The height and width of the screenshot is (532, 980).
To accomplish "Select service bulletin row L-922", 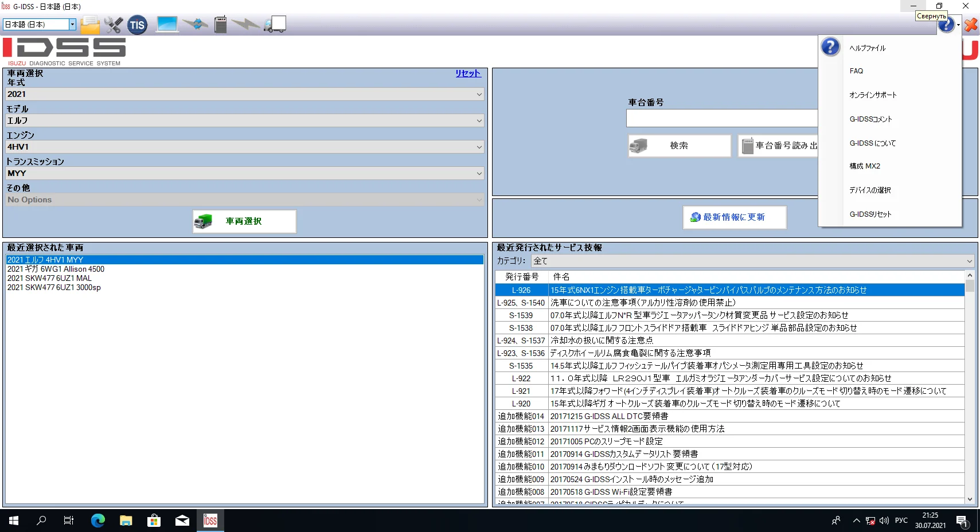I will [x=730, y=378].
